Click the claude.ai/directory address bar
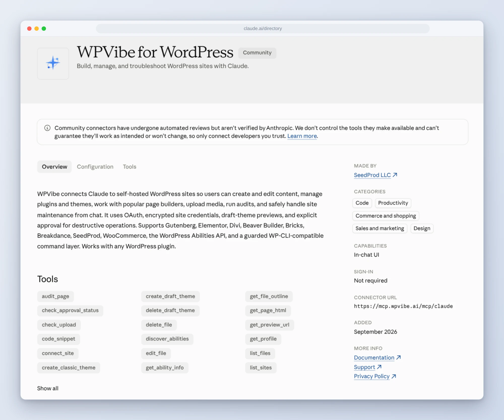 [x=263, y=28]
